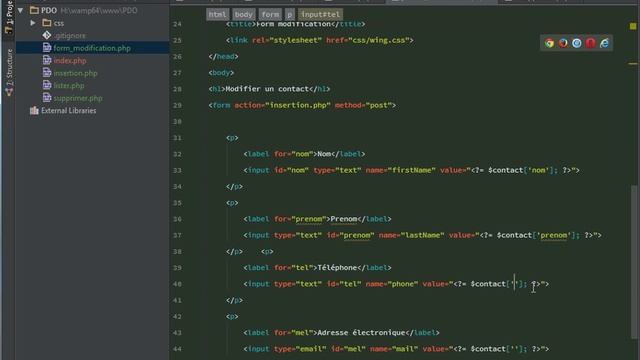This screenshot has height=360, width=640.
Task: Select the input#tel breadcrumb
Action: point(320,14)
